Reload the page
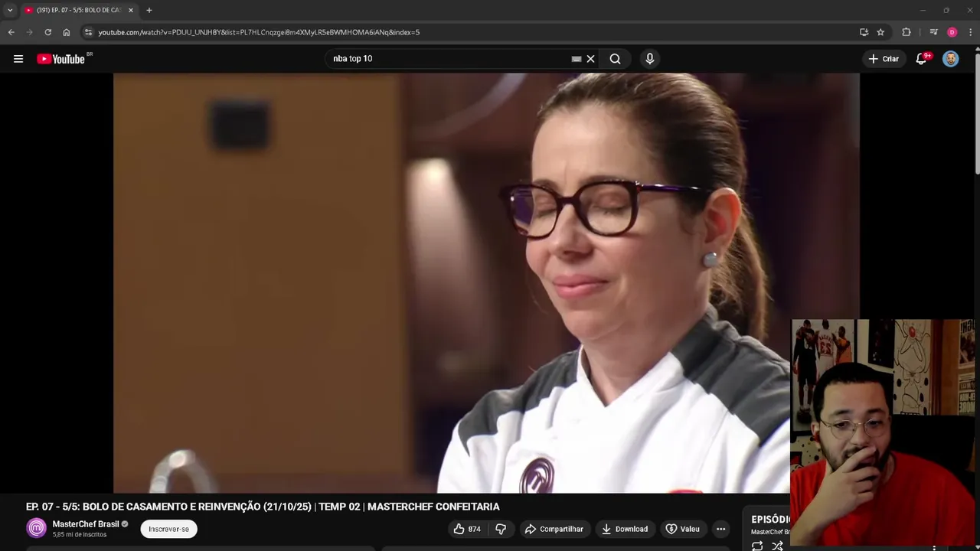The image size is (980, 551). (47, 32)
